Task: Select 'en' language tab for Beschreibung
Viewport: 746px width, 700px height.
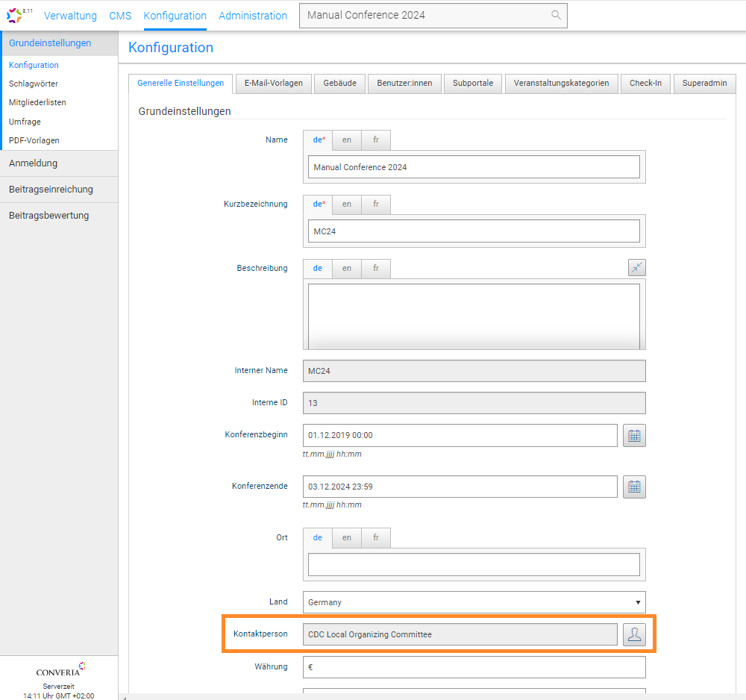Action: coord(347,269)
